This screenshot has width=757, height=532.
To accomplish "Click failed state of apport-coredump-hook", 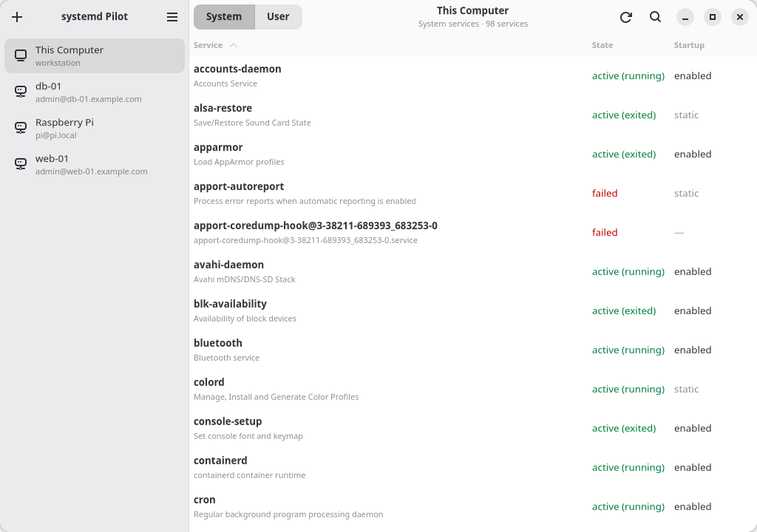I will tap(605, 232).
